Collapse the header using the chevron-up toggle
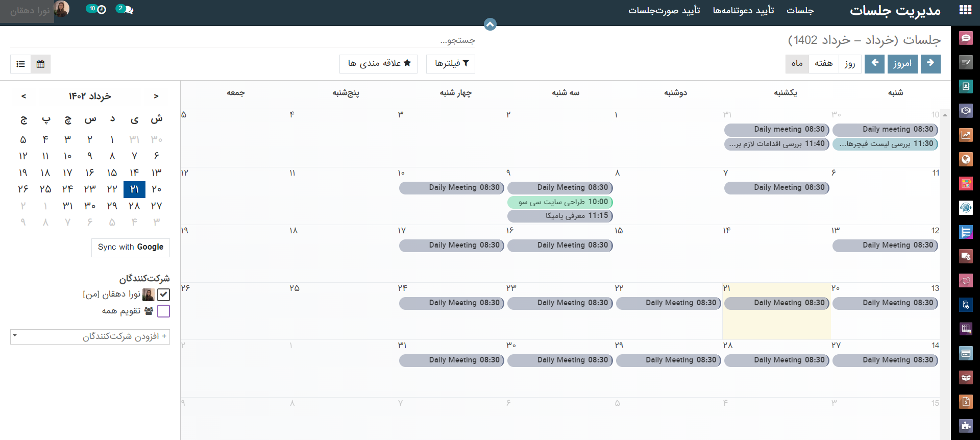980x440 pixels. pyautogui.click(x=490, y=24)
